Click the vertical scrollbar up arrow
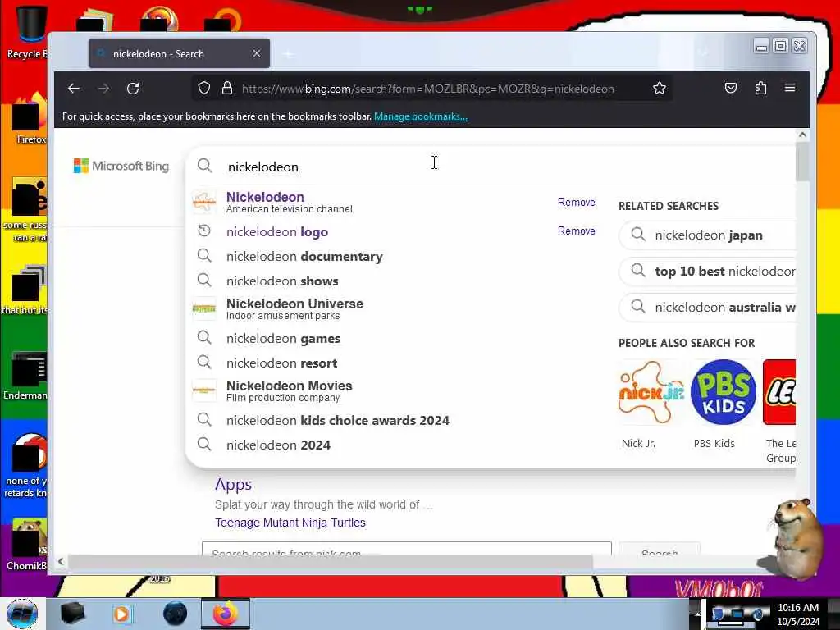The height and width of the screenshot is (630, 840). 802,135
